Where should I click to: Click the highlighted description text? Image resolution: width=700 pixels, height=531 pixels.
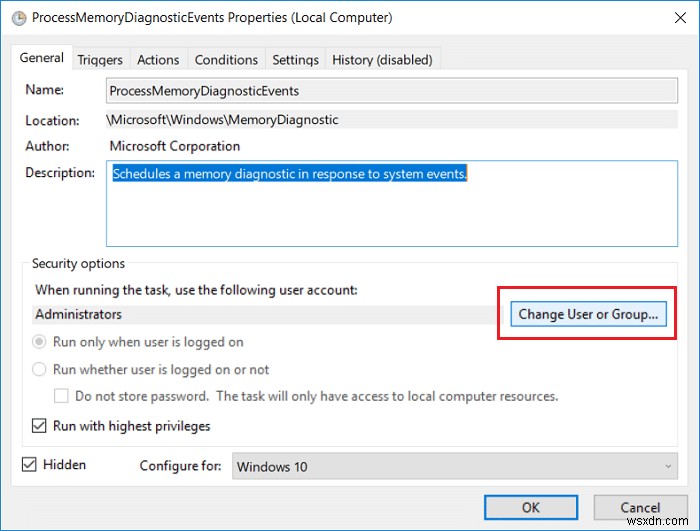click(290, 173)
